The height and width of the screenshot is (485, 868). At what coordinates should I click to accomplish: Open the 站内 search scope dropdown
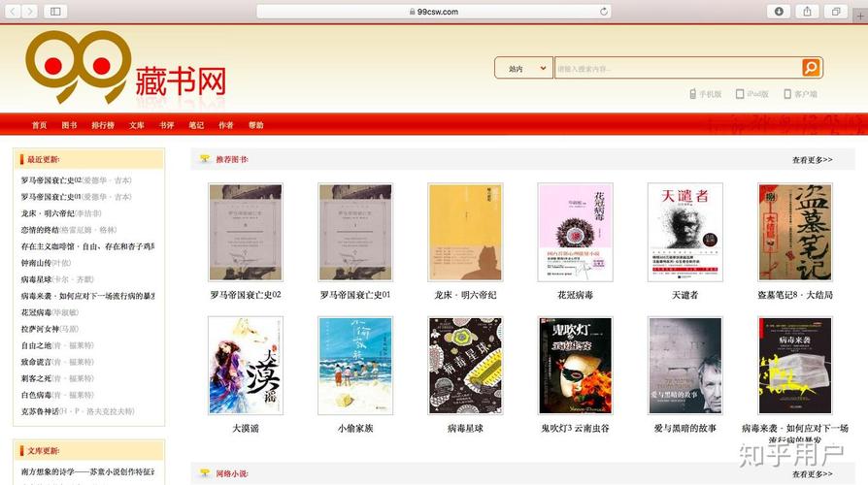(523, 68)
